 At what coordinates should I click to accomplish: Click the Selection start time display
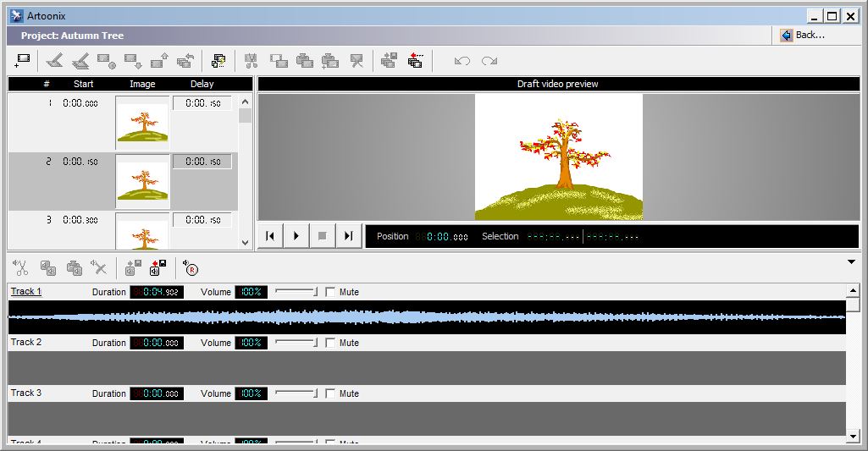[553, 236]
